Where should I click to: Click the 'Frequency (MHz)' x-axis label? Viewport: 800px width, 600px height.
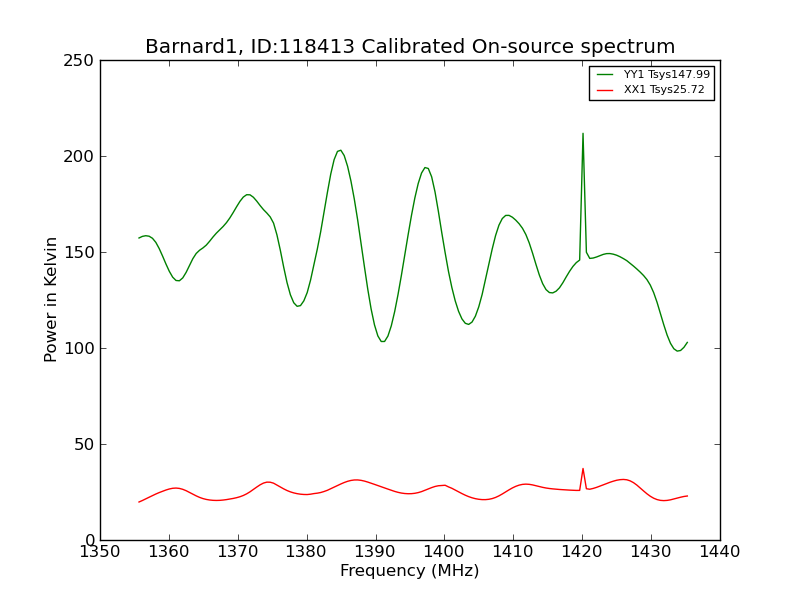(x=410, y=570)
